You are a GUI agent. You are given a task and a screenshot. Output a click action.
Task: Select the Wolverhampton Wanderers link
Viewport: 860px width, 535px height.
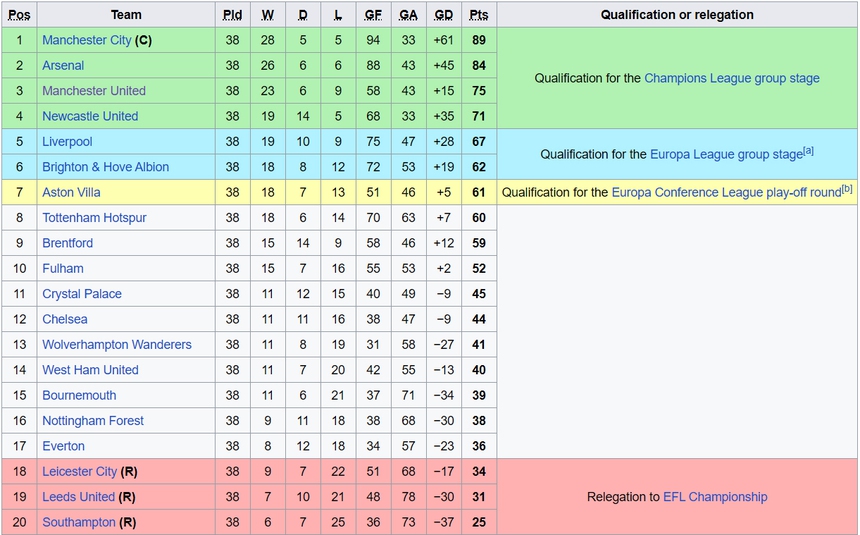coord(116,344)
